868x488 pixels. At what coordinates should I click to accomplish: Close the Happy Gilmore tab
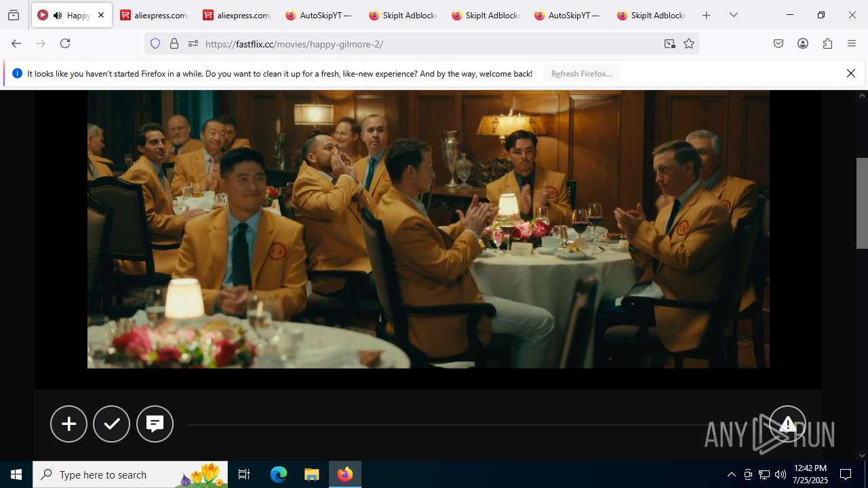tap(100, 15)
